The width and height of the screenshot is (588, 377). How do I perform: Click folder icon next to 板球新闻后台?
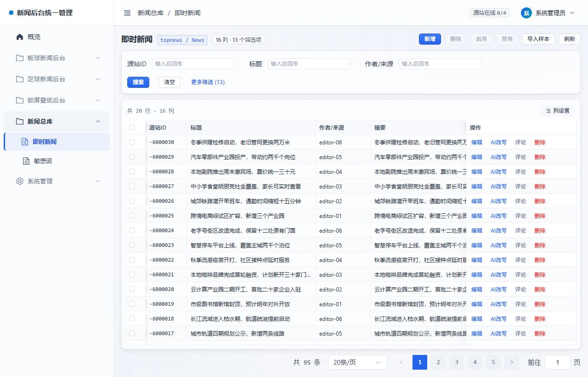coord(19,58)
